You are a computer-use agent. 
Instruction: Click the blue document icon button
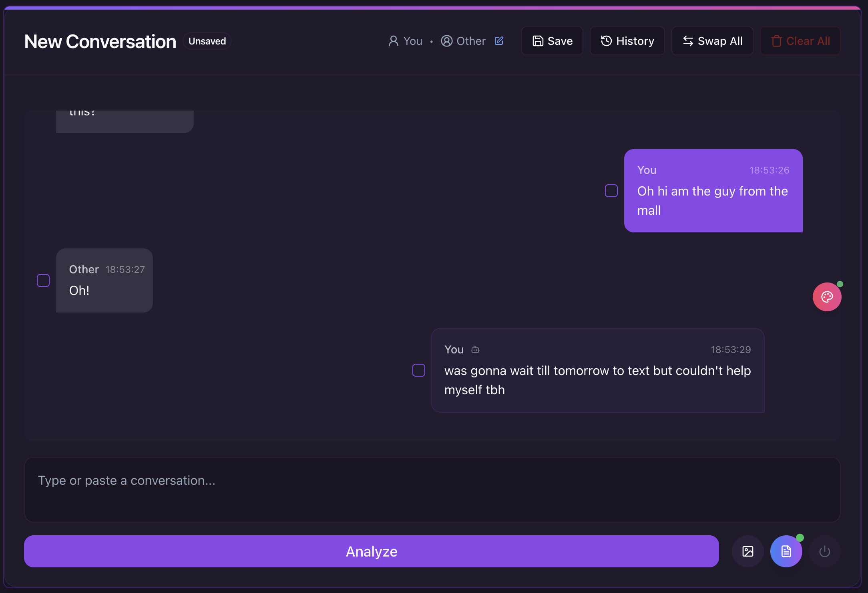(x=786, y=551)
